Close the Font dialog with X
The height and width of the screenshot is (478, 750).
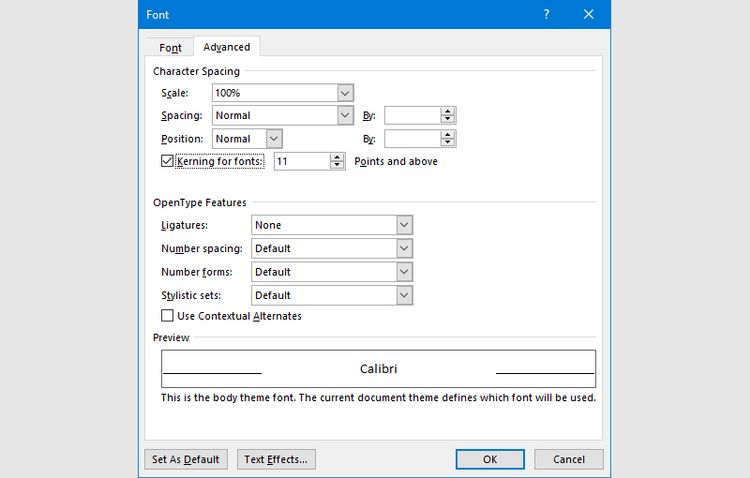588,14
